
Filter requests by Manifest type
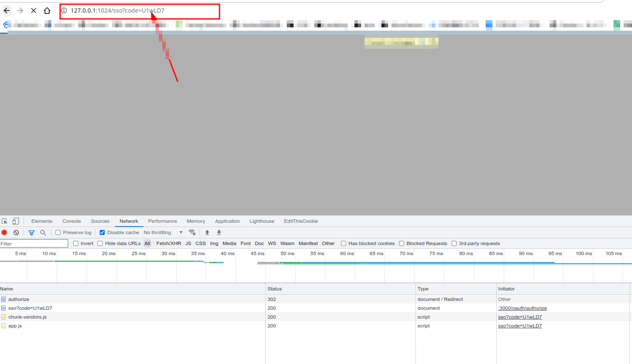click(x=308, y=243)
